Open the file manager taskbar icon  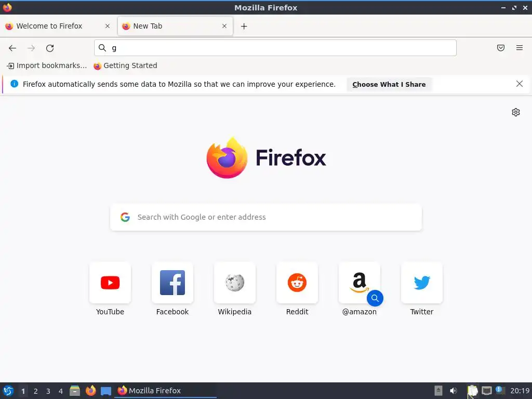click(x=75, y=391)
